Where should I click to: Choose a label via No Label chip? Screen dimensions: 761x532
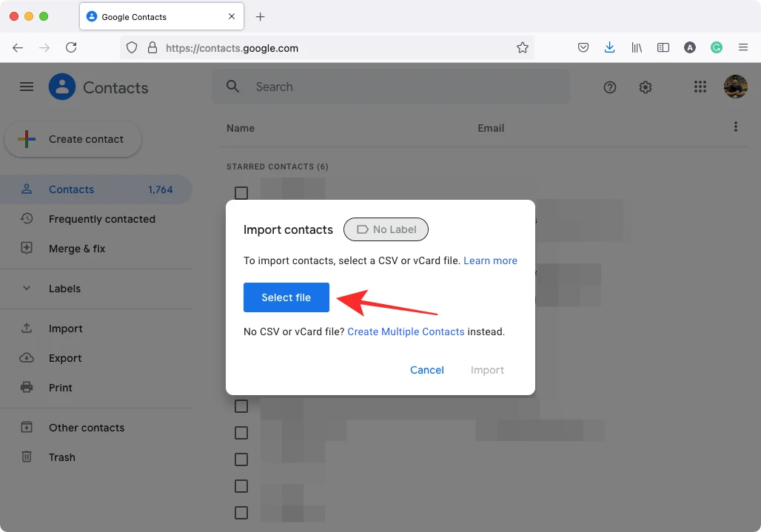pos(386,229)
